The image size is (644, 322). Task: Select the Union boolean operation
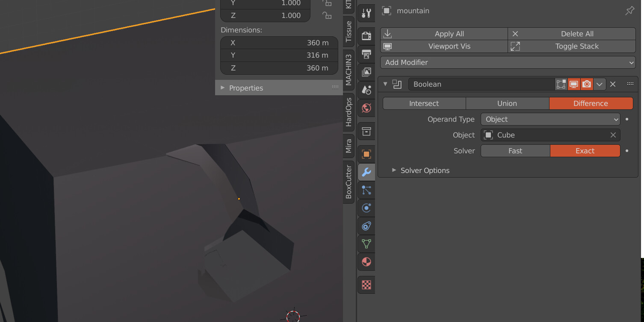pos(507,103)
